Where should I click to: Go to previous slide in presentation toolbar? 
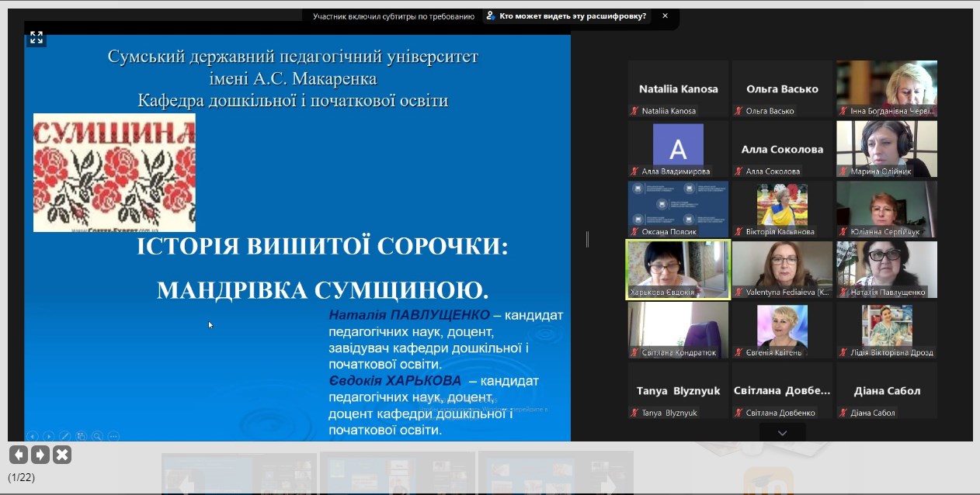[x=33, y=436]
